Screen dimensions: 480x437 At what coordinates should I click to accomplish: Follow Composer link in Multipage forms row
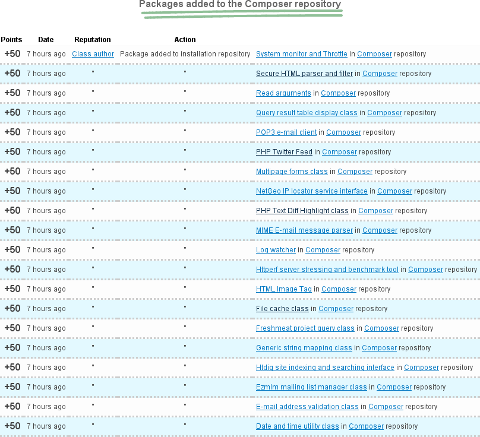coord(355,172)
